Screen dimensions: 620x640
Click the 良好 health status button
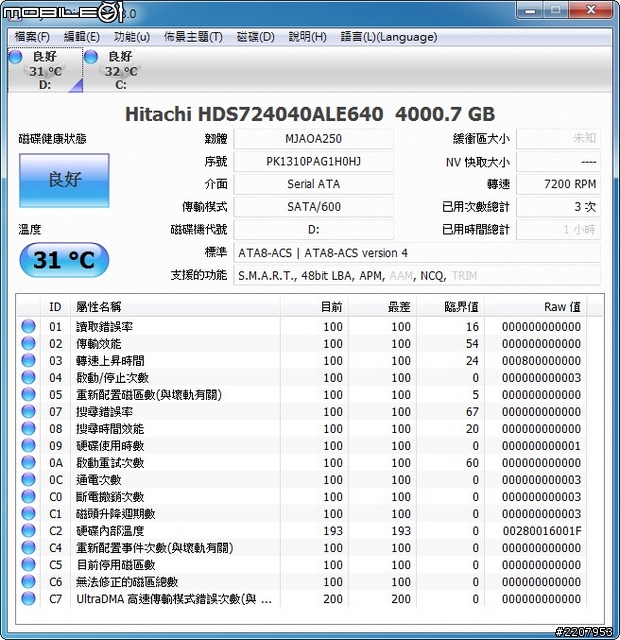tap(64, 180)
